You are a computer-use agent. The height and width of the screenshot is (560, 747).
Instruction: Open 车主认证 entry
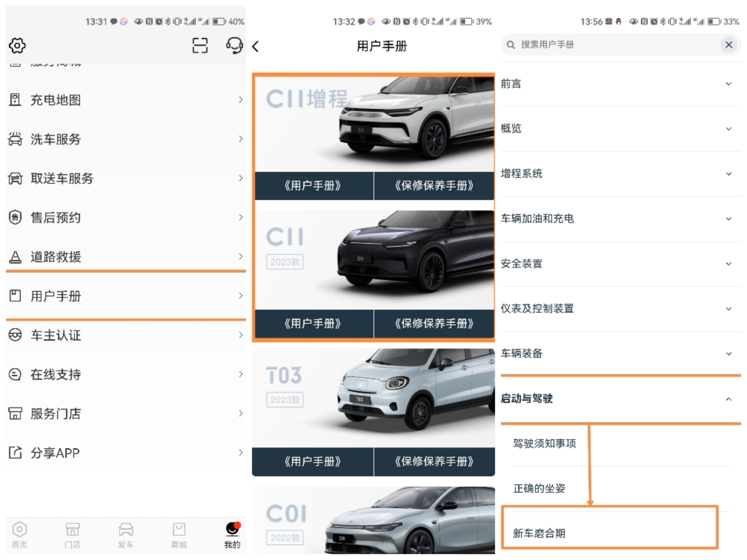126,335
